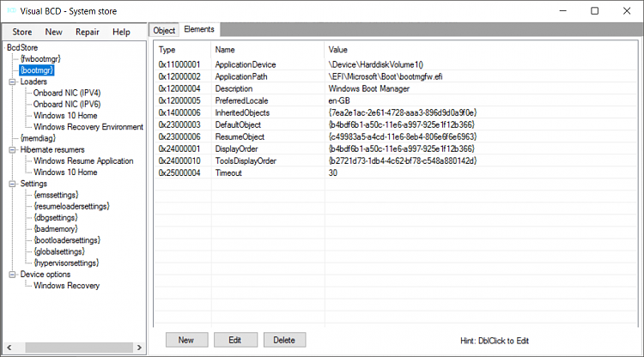Screen dimensions: 644x357
Task: Click the en-GB locale value
Action: tap(339, 101)
